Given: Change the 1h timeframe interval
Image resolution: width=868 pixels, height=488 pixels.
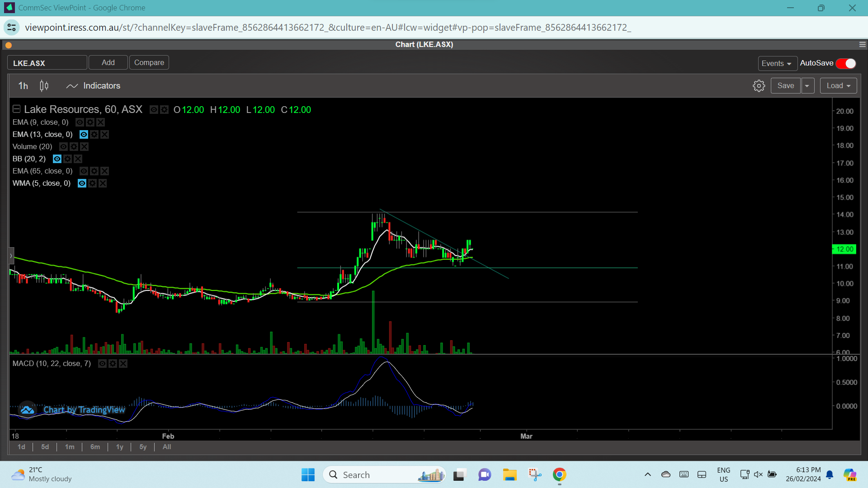Looking at the screenshot, I should [x=23, y=86].
